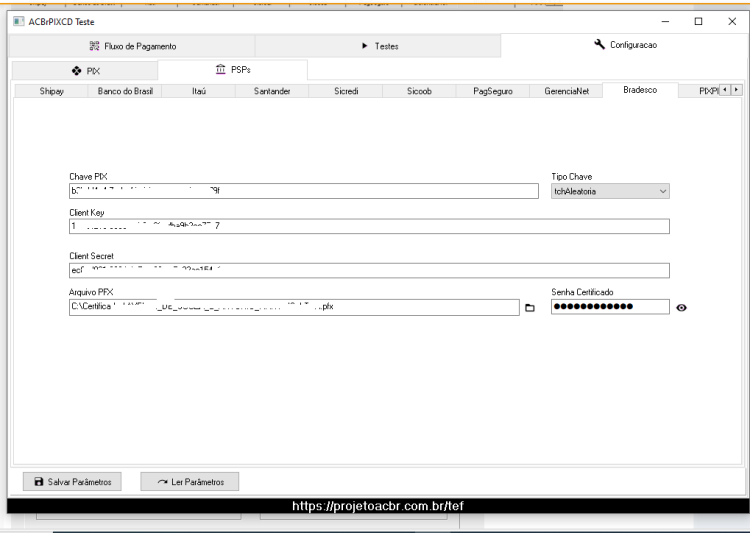This screenshot has width=750, height=533.
Task: Open the PIX sub-tab
Action: [x=85, y=71]
